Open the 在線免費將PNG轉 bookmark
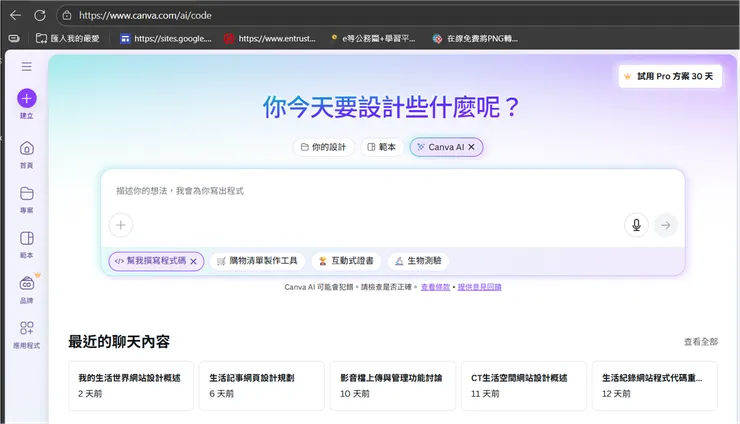 (x=475, y=38)
